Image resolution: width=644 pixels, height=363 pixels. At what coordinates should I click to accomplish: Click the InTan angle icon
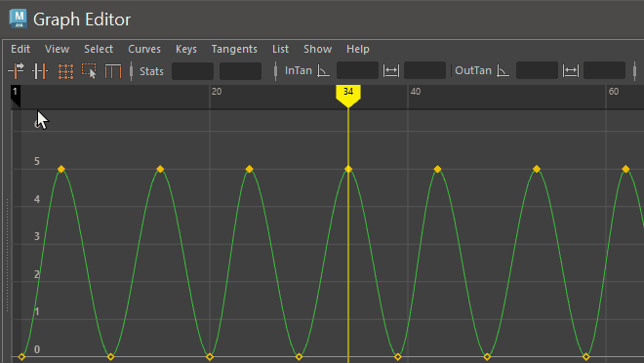coord(324,71)
